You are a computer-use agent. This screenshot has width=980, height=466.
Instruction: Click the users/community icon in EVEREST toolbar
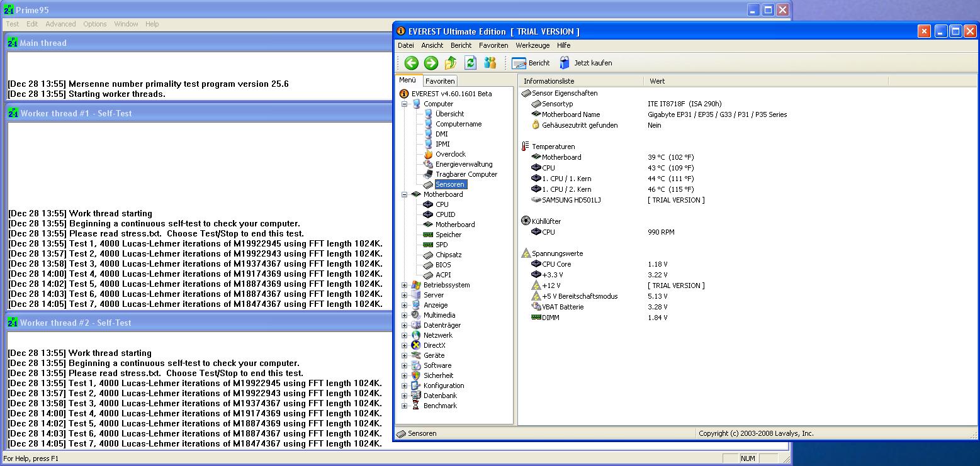point(490,63)
